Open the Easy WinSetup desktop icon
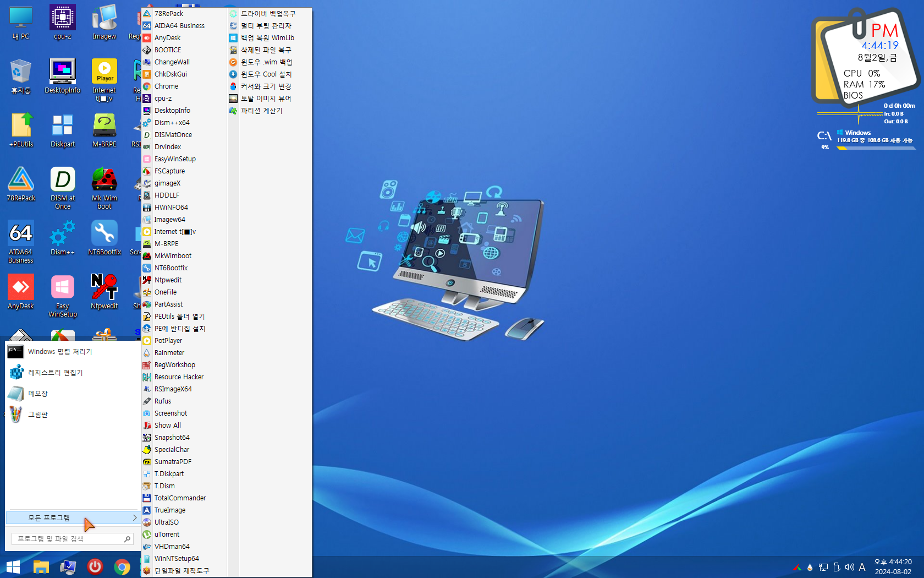The height and width of the screenshot is (578, 924). point(63,296)
